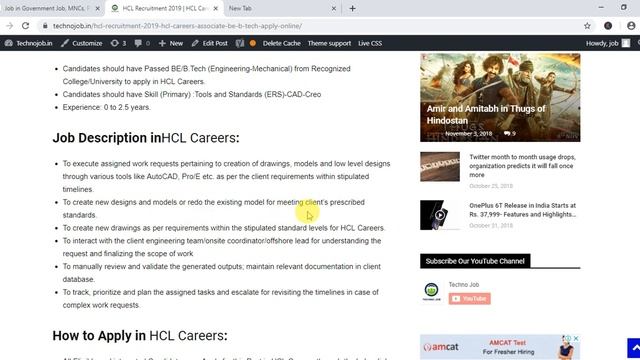The height and width of the screenshot is (360, 640).
Task: Open Technojob.in dashboard menu in admin bar
Action: 29,43
